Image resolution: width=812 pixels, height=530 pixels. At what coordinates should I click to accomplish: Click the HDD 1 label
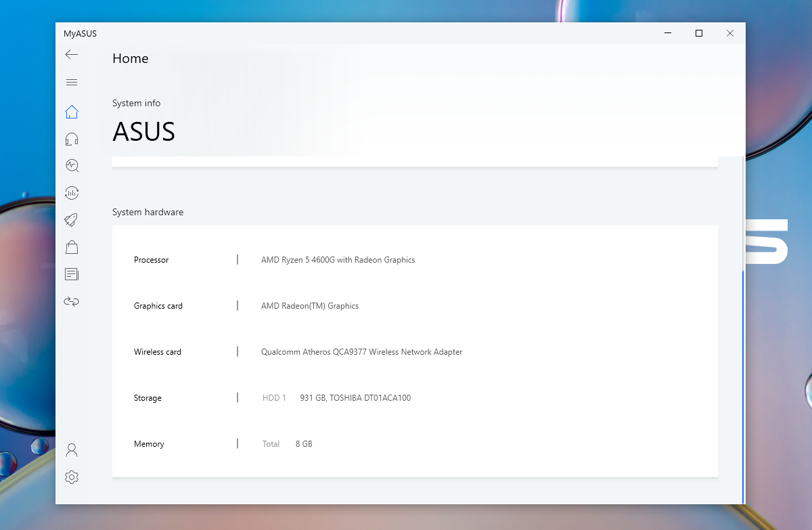pyautogui.click(x=274, y=398)
